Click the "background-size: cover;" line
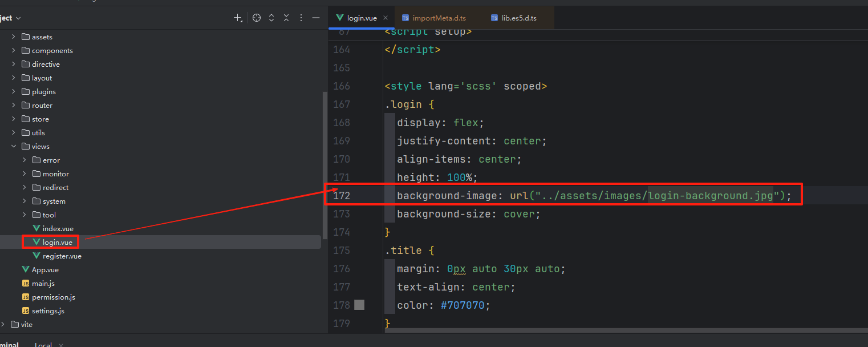This screenshot has width=868, height=347. point(468,214)
